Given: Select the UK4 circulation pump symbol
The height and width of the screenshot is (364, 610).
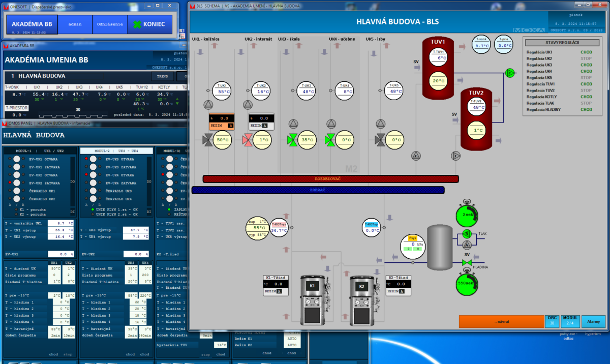Looking at the screenshot, I should 331,124.
